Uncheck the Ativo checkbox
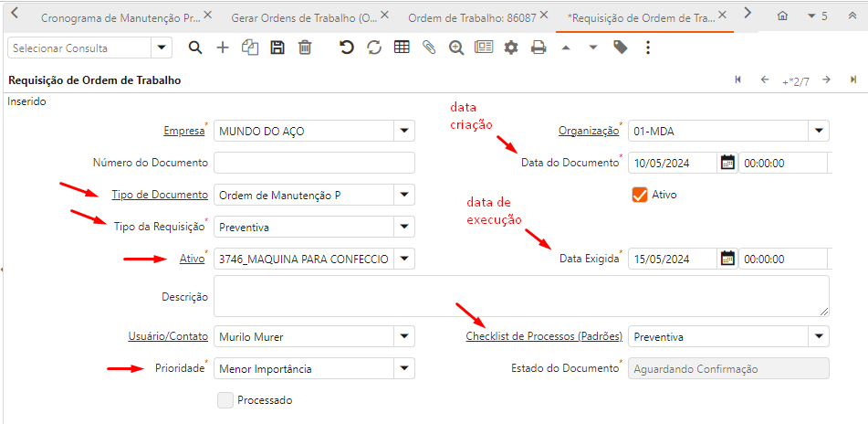Screen dimensions: 868x424 click(640, 195)
